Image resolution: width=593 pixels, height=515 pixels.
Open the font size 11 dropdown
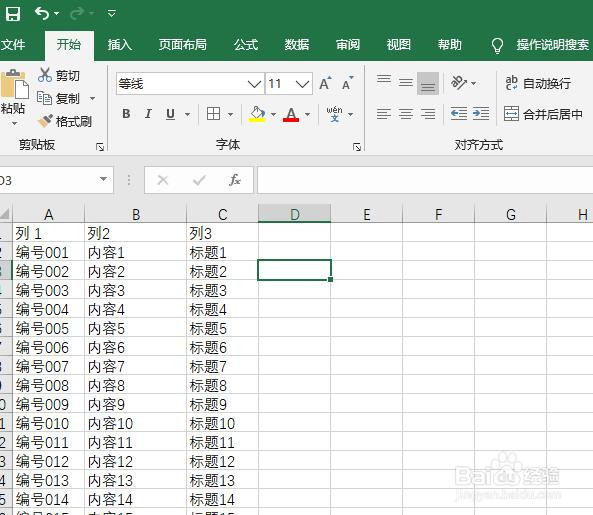(x=302, y=84)
